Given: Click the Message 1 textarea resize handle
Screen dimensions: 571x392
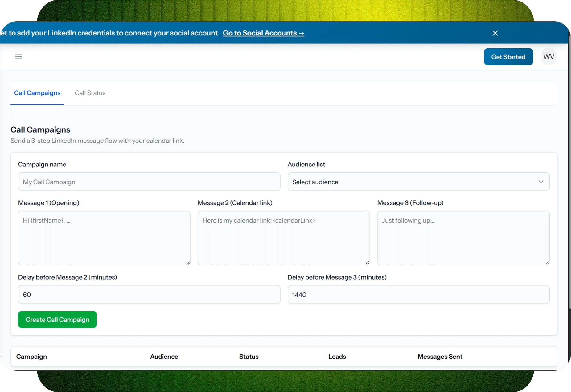Looking at the screenshot, I should tap(188, 263).
